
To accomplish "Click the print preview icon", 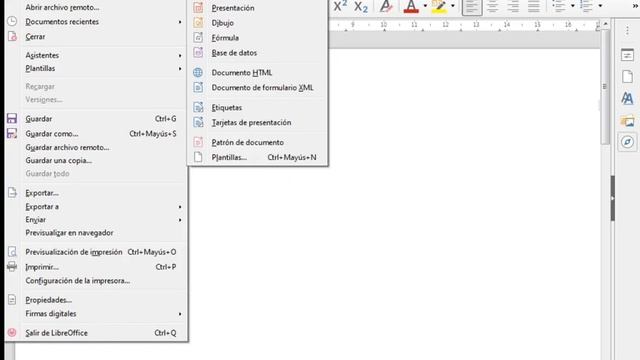I will (x=12, y=252).
